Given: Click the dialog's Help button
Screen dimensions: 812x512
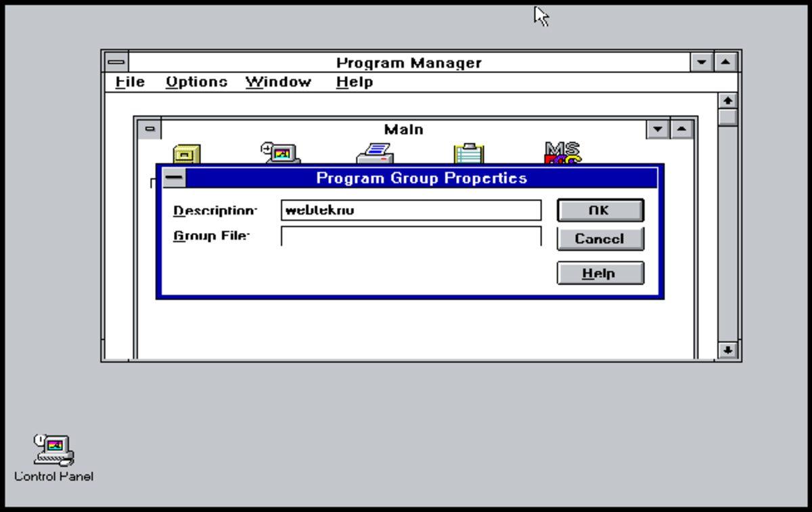Looking at the screenshot, I should pyautogui.click(x=600, y=274).
